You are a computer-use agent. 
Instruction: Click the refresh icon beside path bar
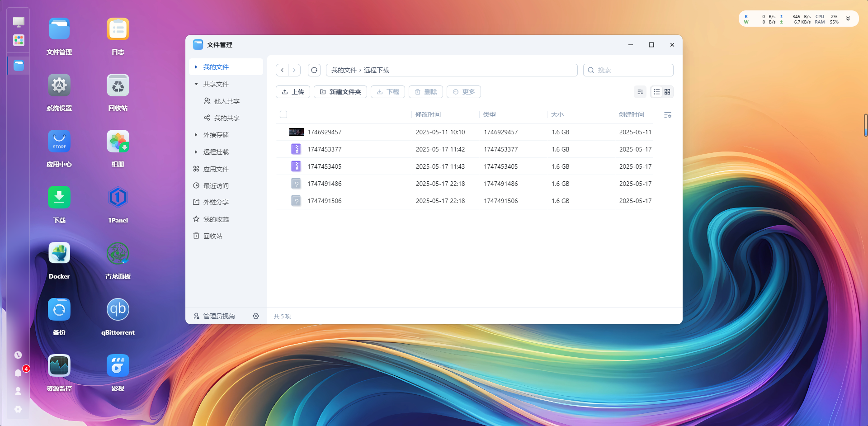coord(314,70)
